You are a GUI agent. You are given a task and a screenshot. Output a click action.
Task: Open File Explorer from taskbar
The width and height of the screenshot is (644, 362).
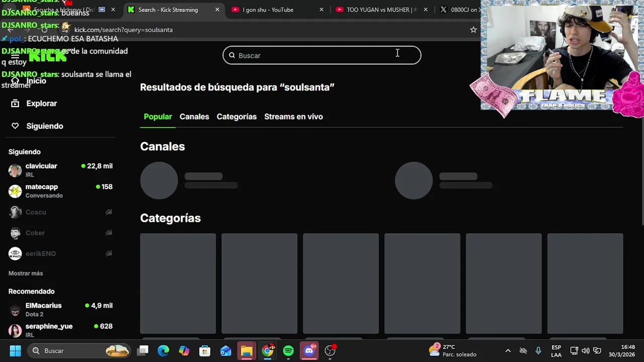[x=247, y=350]
